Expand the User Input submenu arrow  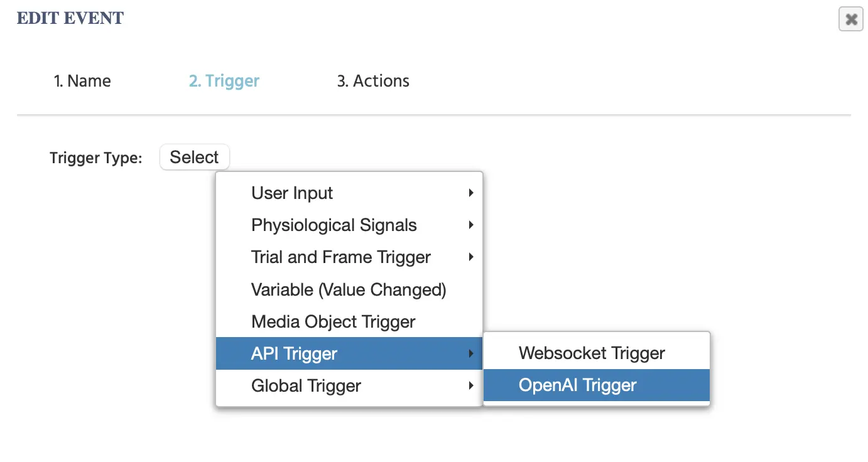pos(471,193)
